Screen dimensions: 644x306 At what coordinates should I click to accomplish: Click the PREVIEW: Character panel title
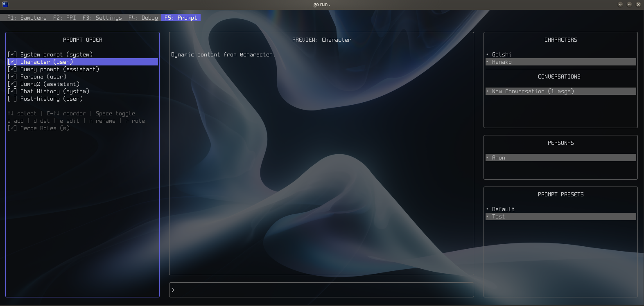click(x=322, y=40)
